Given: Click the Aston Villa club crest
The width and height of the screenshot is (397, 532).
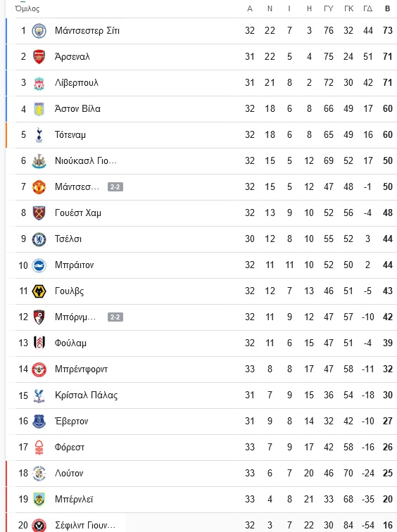Looking at the screenshot, I should 39,109.
